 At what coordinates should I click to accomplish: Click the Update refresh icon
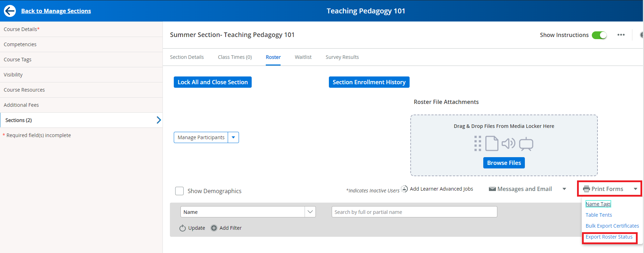[x=182, y=228]
